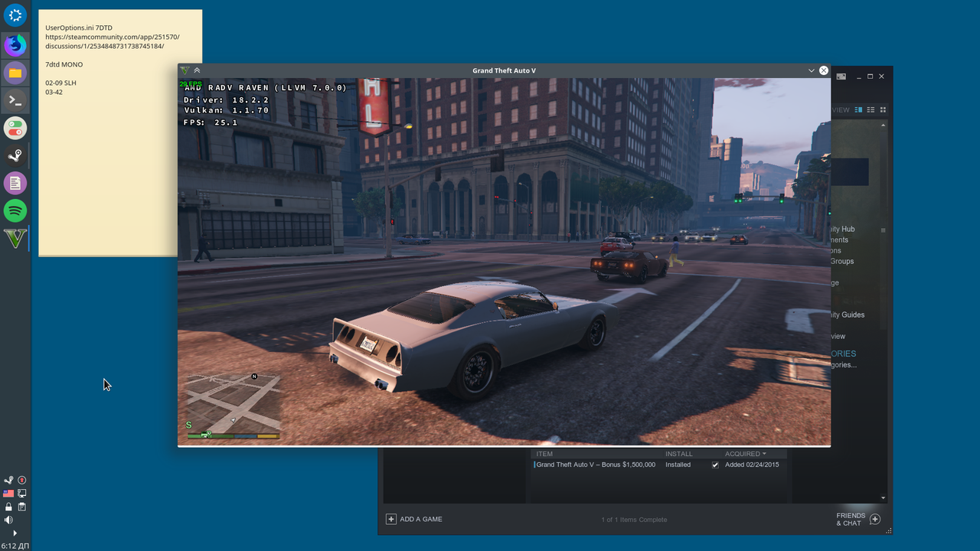Uncheck the Installed checkbox for bonus DLC
980x551 pixels.
pyautogui.click(x=715, y=465)
